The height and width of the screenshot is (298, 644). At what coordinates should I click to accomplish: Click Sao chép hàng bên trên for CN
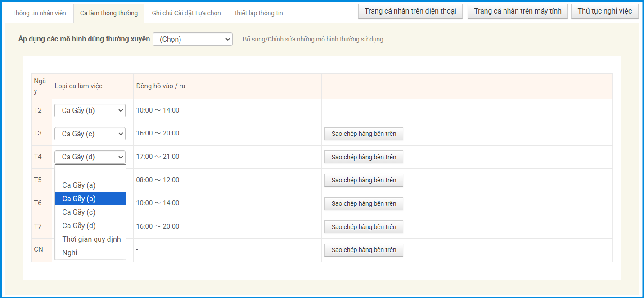click(364, 250)
